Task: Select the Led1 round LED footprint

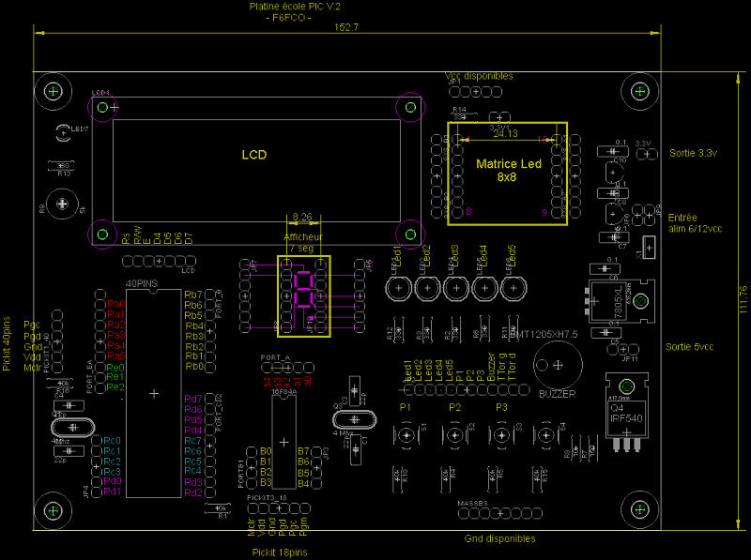Action: [x=398, y=288]
